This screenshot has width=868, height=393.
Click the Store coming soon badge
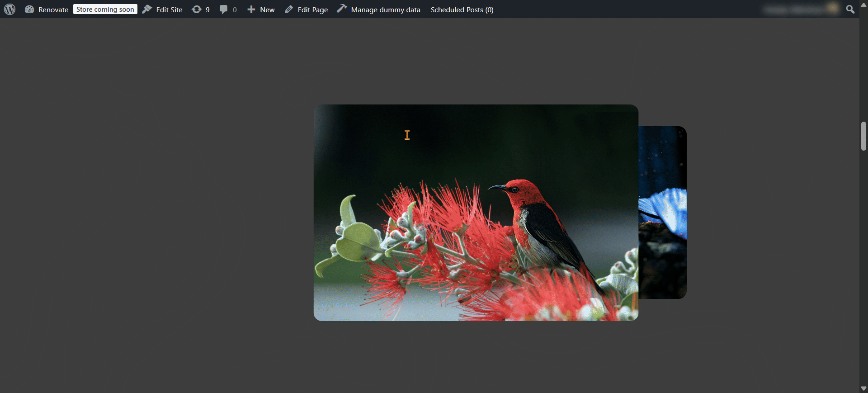(x=105, y=9)
